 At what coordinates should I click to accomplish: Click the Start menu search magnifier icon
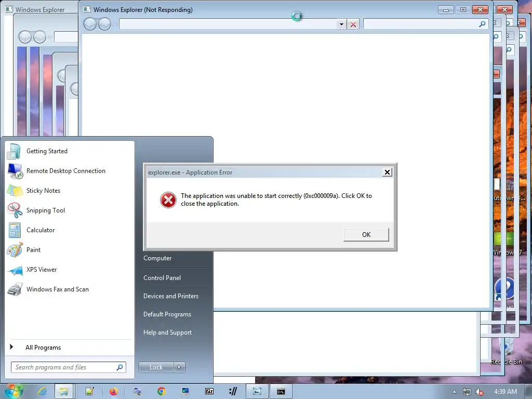pos(120,367)
